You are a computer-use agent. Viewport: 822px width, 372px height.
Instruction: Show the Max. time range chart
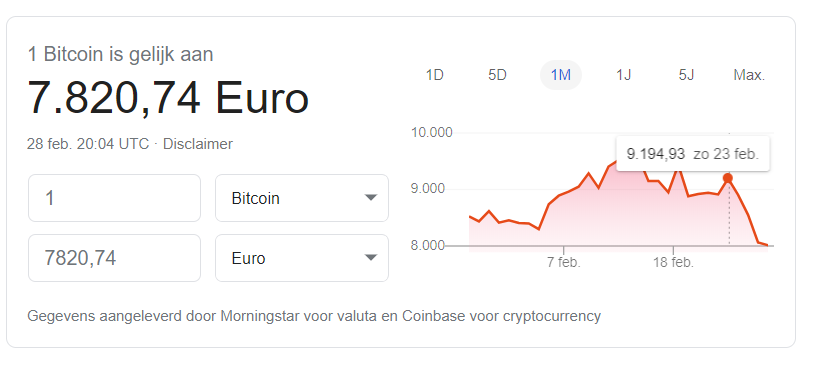tap(749, 75)
